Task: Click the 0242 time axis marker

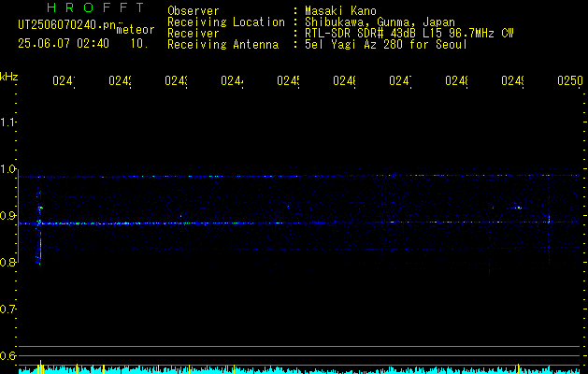Action: [x=120, y=80]
